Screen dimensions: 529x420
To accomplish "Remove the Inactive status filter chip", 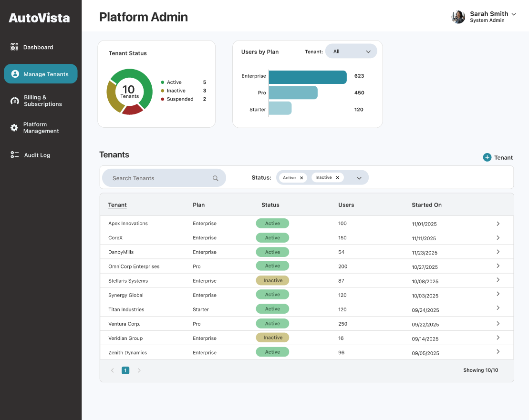I will point(338,178).
